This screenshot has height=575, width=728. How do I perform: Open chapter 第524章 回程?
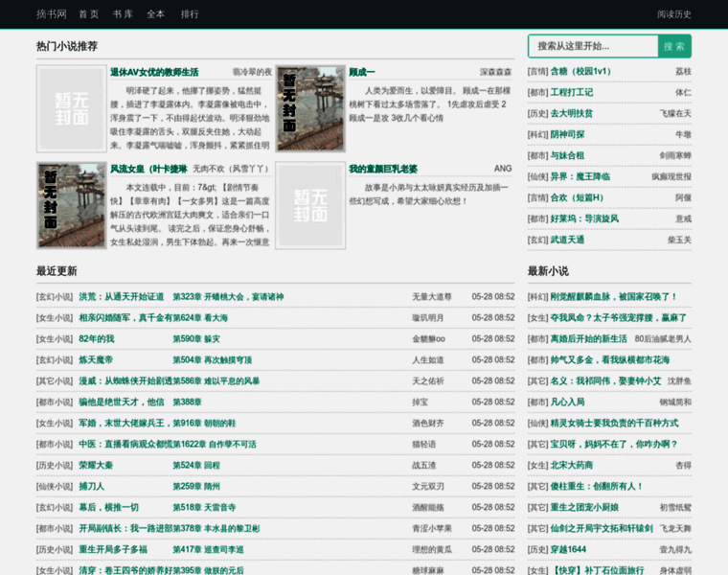[x=196, y=466]
